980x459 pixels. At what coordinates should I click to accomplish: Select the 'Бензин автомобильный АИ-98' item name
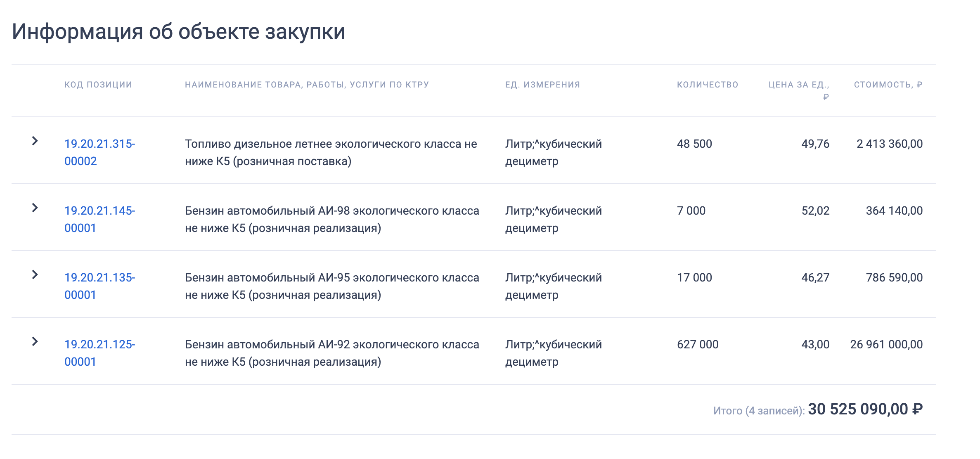(x=332, y=219)
